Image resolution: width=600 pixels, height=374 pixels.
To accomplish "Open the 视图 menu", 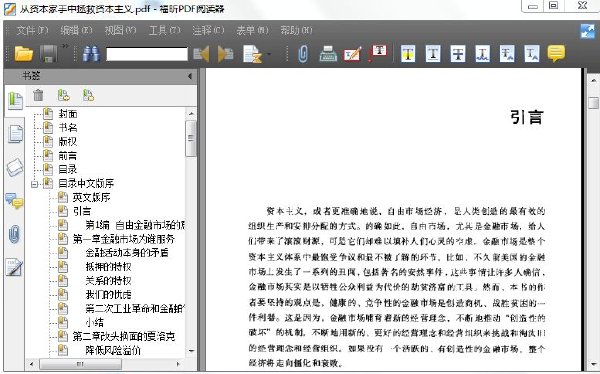I will [x=120, y=30].
